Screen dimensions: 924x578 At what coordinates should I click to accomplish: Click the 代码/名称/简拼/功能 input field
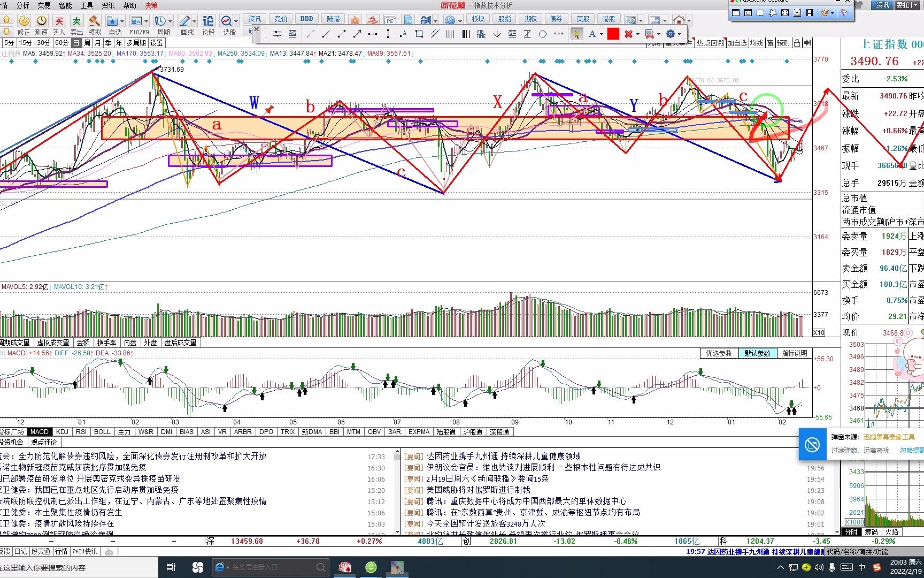[875, 552]
